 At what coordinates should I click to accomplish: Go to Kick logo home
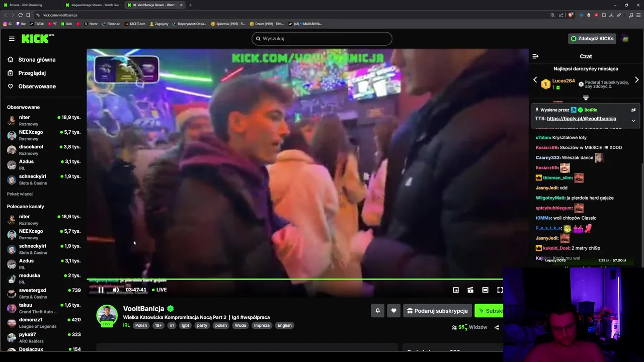pos(38,39)
